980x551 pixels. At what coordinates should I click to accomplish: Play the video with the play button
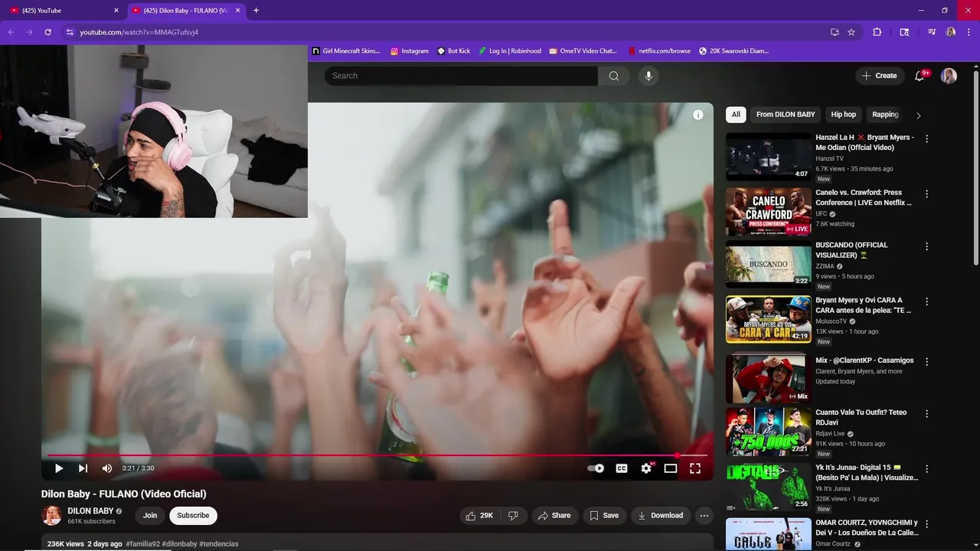(x=59, y=468)
